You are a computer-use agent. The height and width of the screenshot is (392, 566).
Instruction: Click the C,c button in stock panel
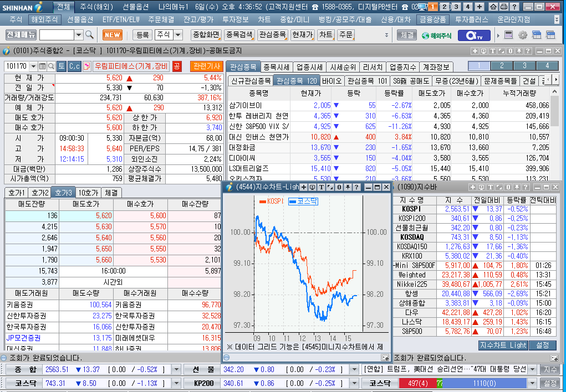pyautogui.click(x=74, y=66)
